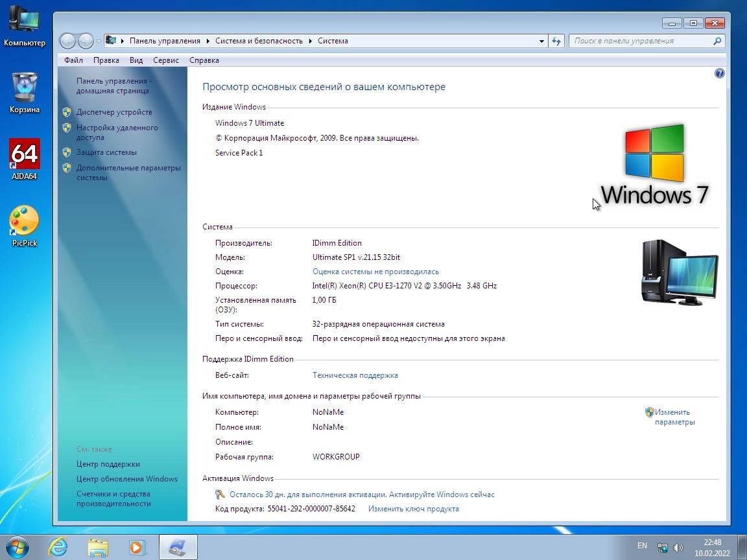The height and width of the screenshot is (560, 747).
Task: Click the refresh button in address bar
Action: 556,41
